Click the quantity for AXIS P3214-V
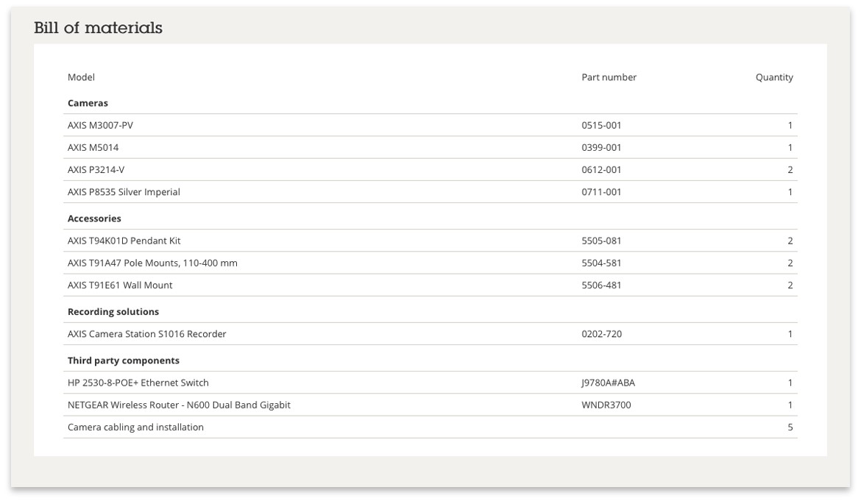861x504 pixels. pyautogui.click(x=790, y=170)
